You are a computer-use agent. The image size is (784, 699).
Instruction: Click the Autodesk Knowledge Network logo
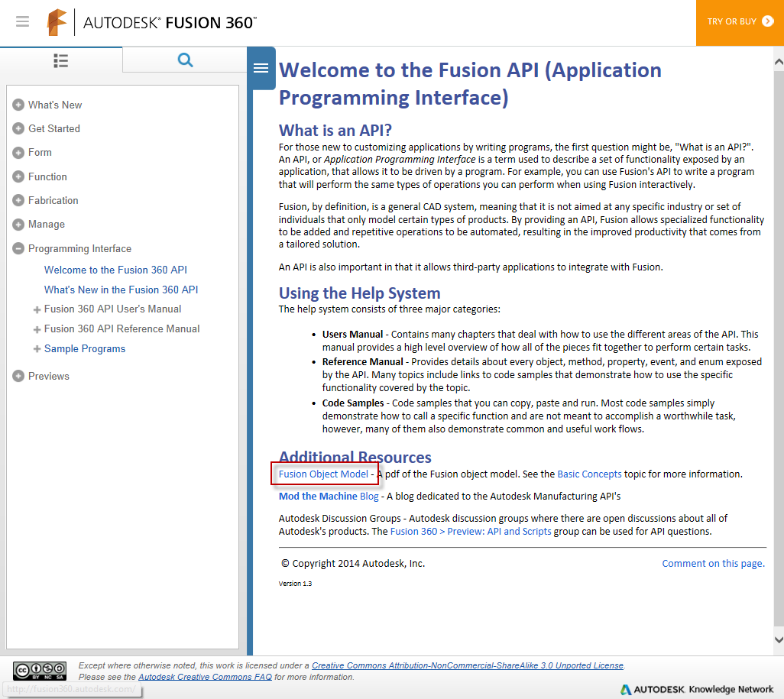pyautogui.click(x=696, y=690)
